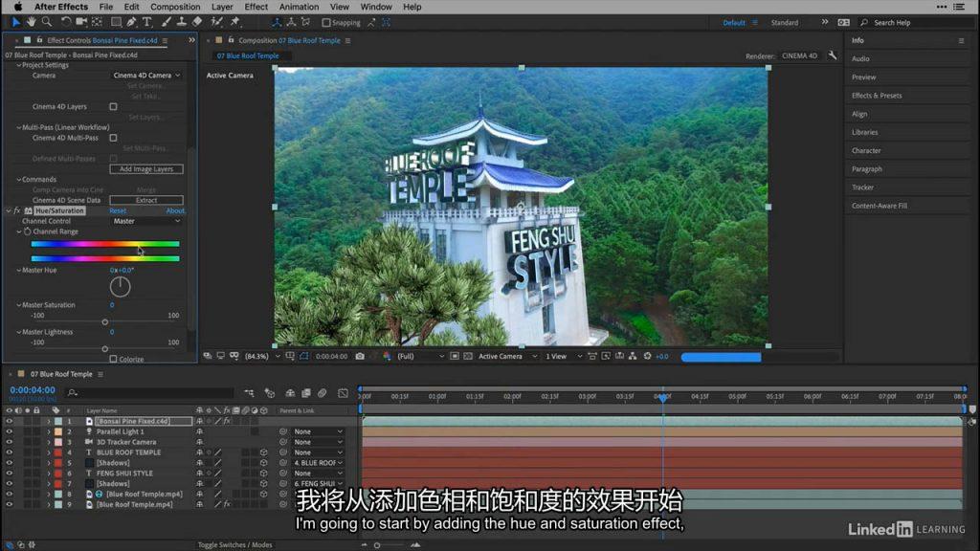Select the Pen tool
Image resolution: width=980 pixels, height=551 pixels.
pyautogui.click(x=131, y=23)
